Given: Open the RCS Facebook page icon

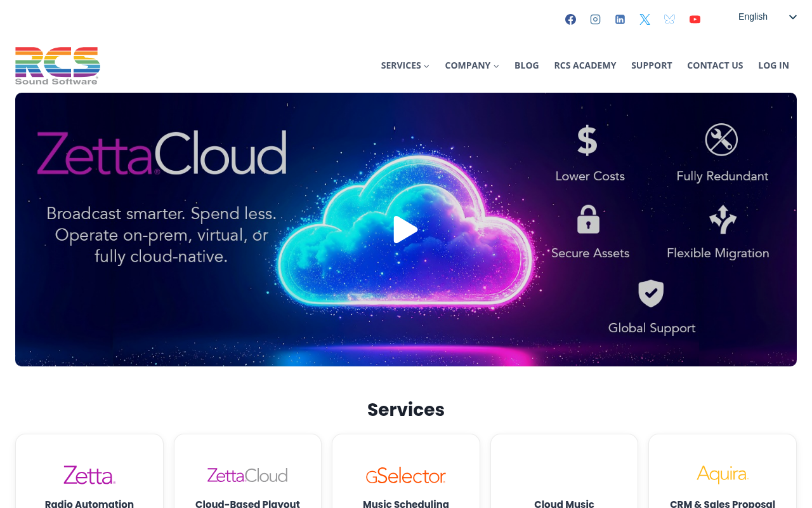Looking at the screenshot, I should pos(570,19).
